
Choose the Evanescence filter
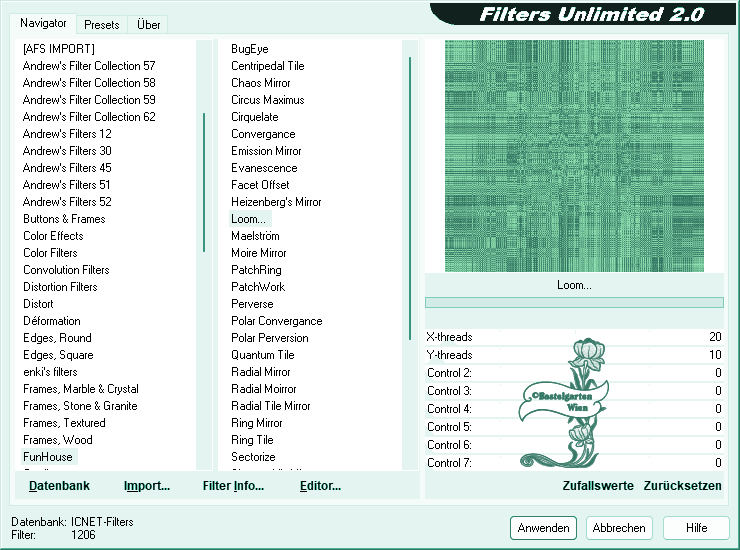coord(264,168)
